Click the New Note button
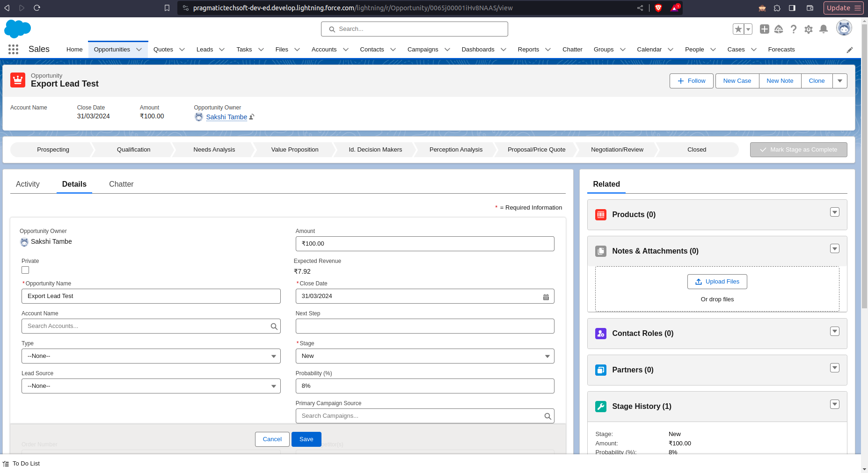The image size is (868, 473). pos(780,81)
